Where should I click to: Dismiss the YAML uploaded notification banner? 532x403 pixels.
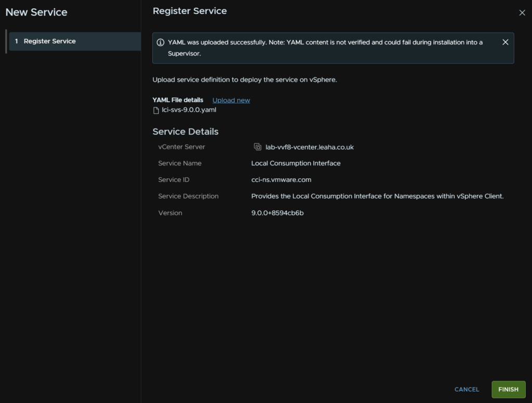point(505,42)
